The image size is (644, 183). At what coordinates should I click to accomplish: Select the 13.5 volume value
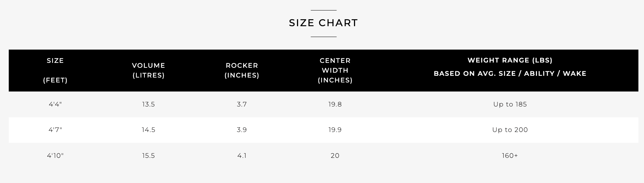pyautogui.click(x=148, y=104)
